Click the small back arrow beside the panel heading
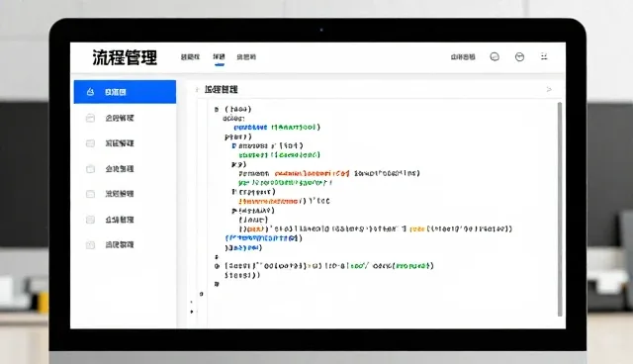The image size is (633, 364). (197, 90)
